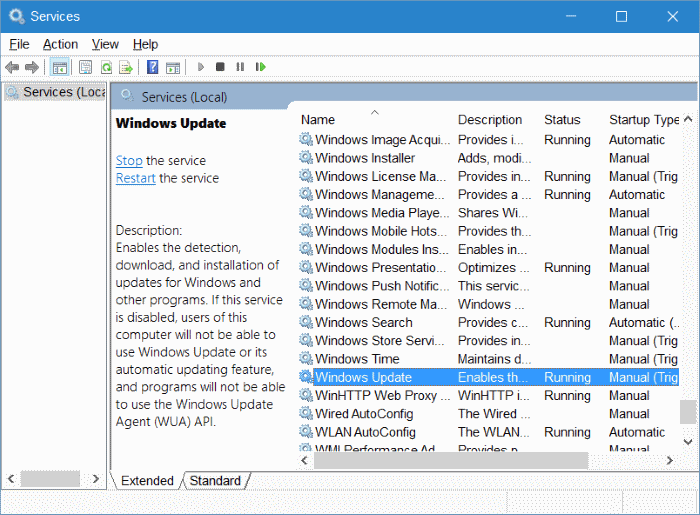Image resolution: width=700 pixels, height=515 pixels.
Task: Select the Wired AutoConfig service name
Action: pos(364,414)
